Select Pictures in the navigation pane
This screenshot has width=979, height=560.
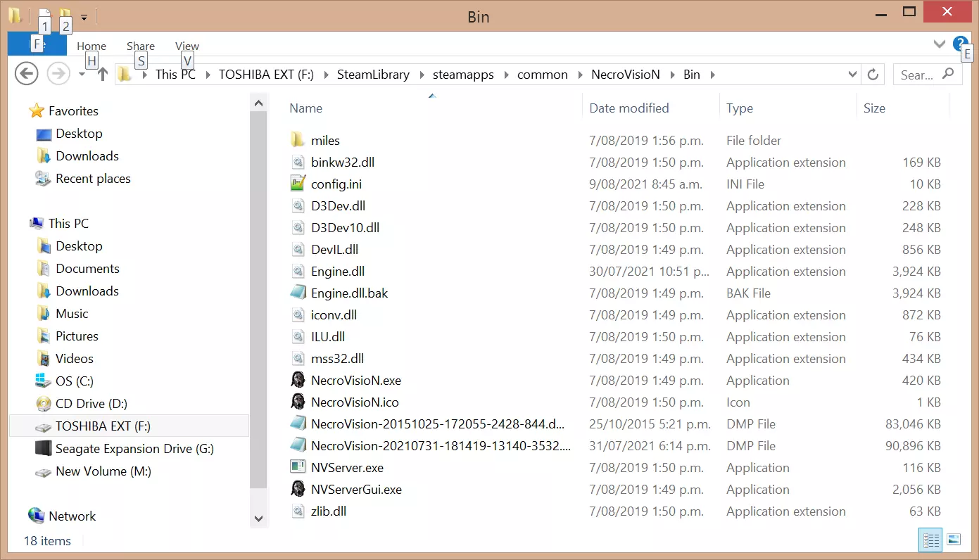click(x=77, y=336)
